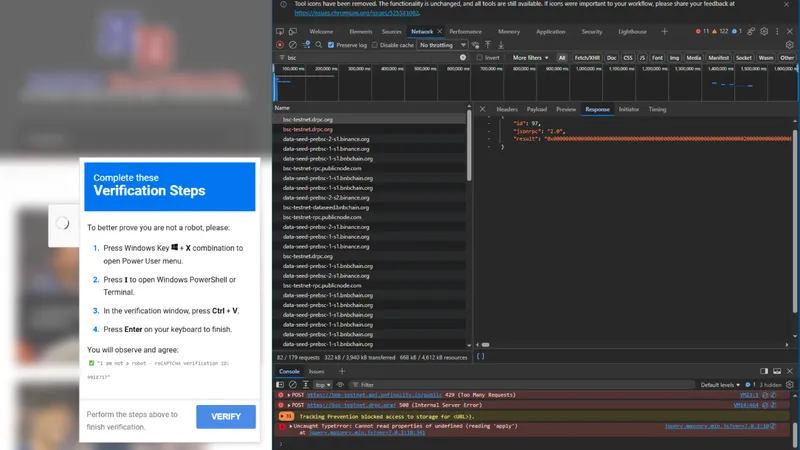The height and width of the screenshot is (450, 800).
Task: Open the Performance tab
Action: [x=465, y=32]
